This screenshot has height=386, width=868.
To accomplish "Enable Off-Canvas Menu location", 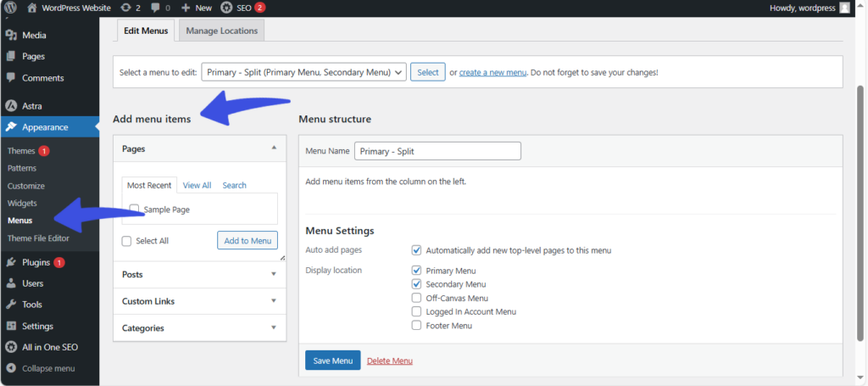I will 417,298.
